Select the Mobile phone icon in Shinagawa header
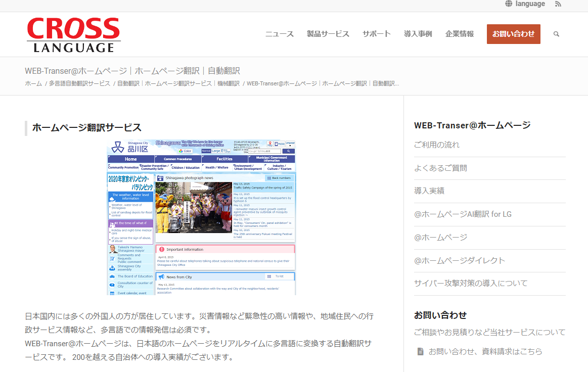This screenshot has height=372, width=588. coord(277,144)
